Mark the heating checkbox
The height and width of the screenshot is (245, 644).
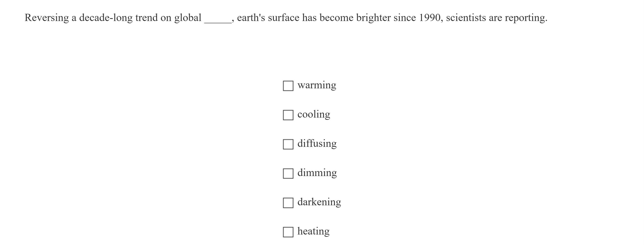click(x=288, y=232)
